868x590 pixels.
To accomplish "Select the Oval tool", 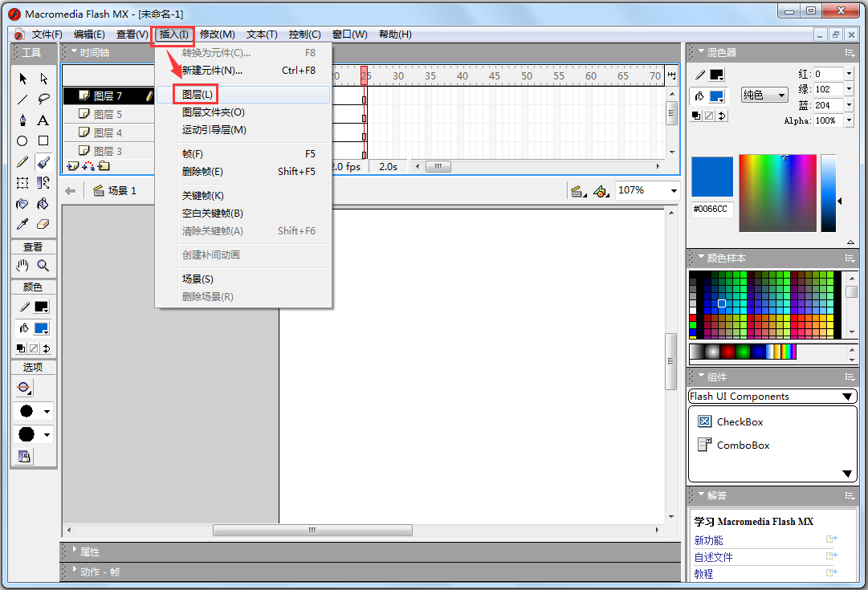I will (22, 141).
